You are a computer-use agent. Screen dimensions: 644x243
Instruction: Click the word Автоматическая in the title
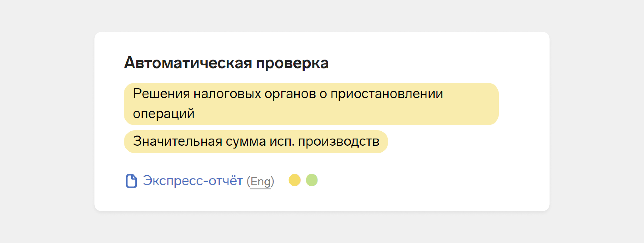tap(188, 62)
